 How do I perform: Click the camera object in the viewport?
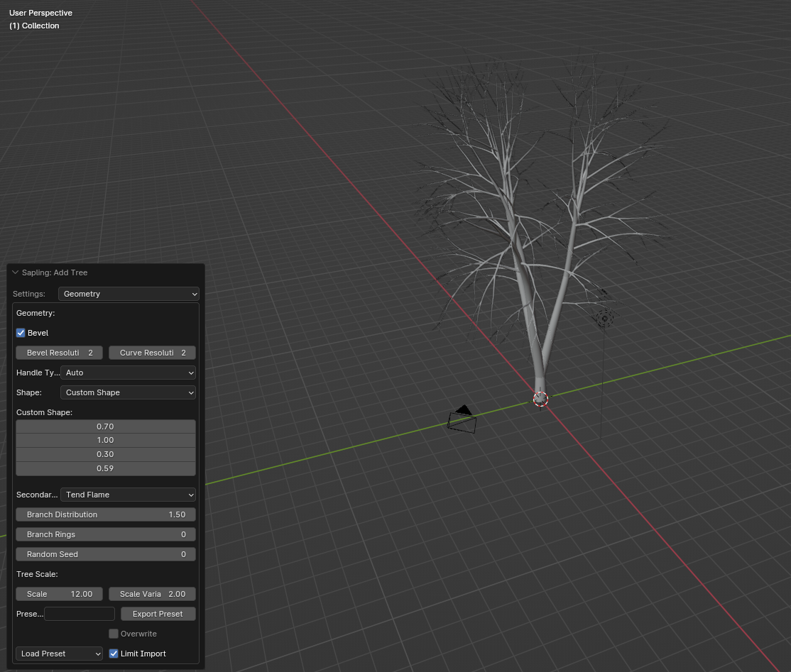coord(462,421)
